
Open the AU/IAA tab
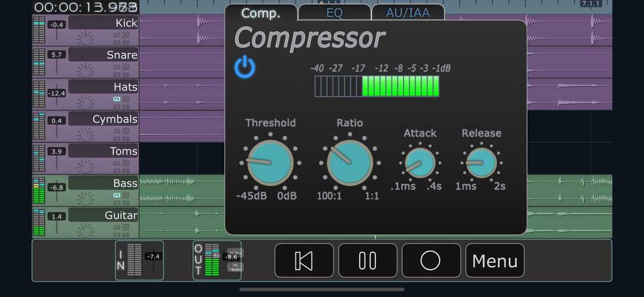[x=408, y=13]
